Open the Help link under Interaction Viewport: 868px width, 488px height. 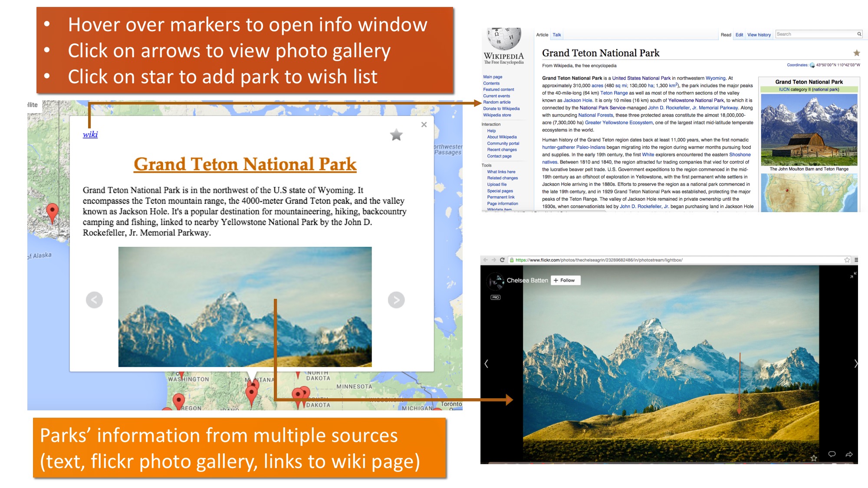491,131
